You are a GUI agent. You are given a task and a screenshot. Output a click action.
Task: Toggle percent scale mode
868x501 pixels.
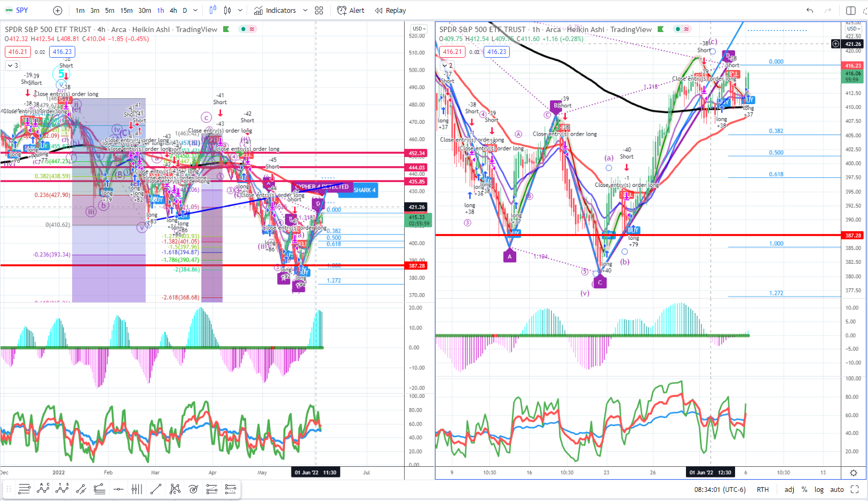804,489
